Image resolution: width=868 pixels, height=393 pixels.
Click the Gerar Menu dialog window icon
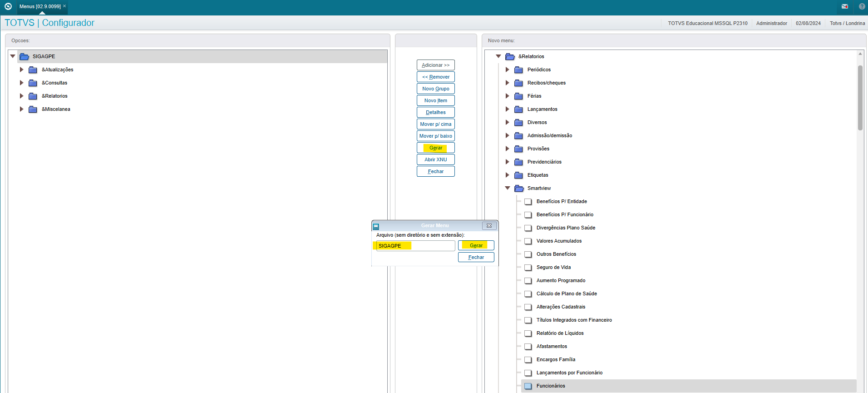(x=376, y=226)
